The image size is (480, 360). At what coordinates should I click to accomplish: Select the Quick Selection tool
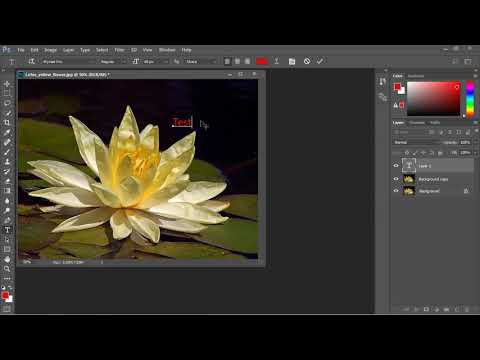7,113
